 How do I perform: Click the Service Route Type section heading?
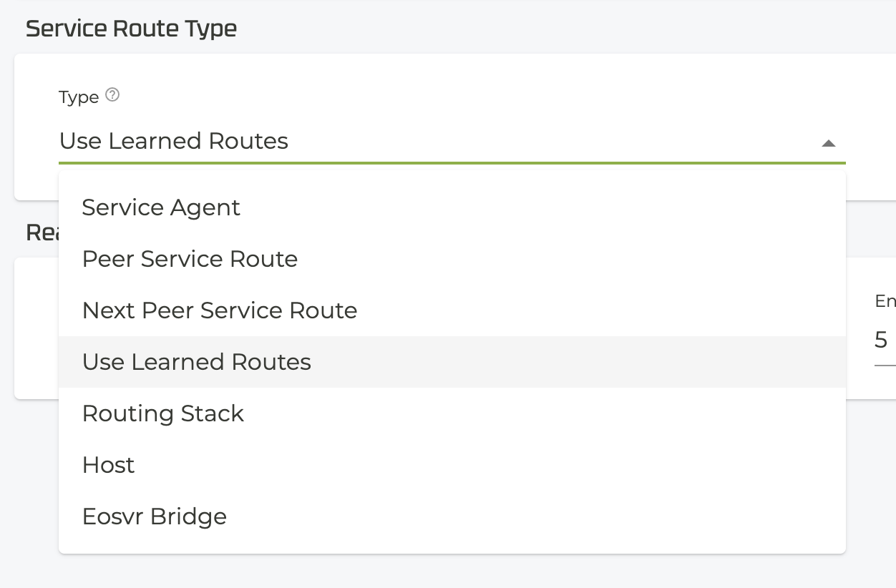(131, 29)
